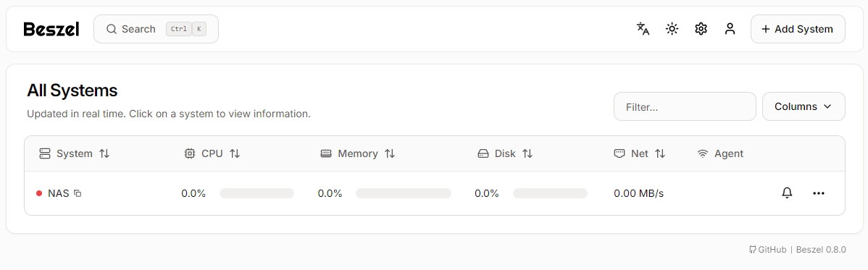Sort by the Memory column header
The width and height of the screenshot is (868, 270).
pyautogui.click(x=358, y=153)
